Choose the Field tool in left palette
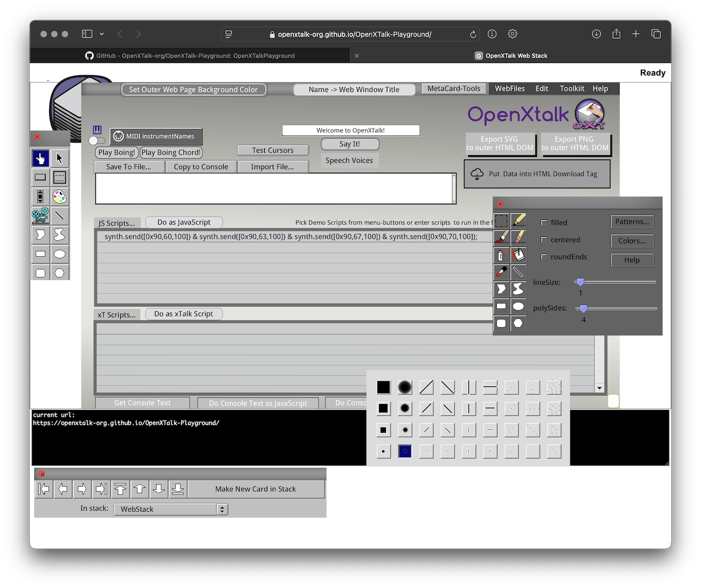Screen dimensions: 701x588 coord(60,177)
